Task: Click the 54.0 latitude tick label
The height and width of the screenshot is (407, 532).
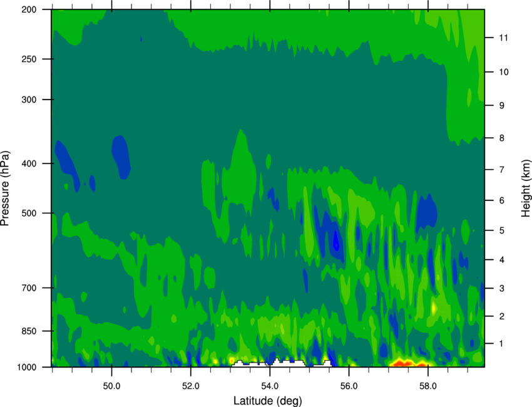Action: [270, 386]
